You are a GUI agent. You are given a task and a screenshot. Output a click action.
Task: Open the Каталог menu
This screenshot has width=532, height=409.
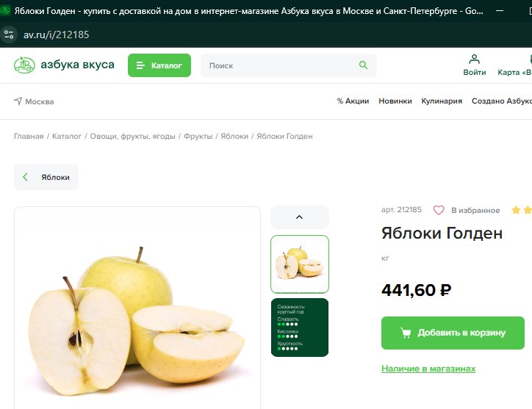[159, 65]
